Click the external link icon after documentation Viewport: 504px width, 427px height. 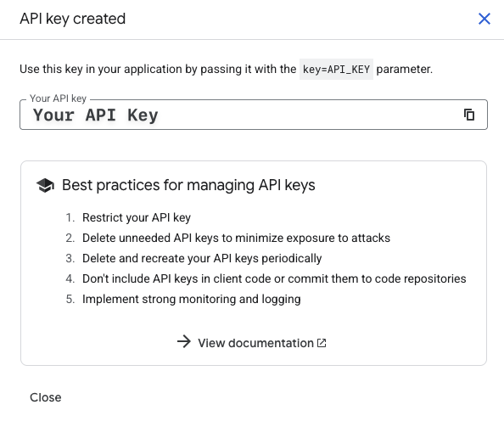[x=322, y=343]
